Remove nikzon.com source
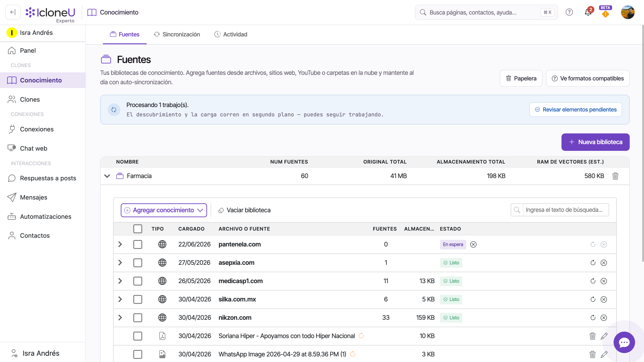The height and width of the screenshot is (362, 644). [604, 318]
